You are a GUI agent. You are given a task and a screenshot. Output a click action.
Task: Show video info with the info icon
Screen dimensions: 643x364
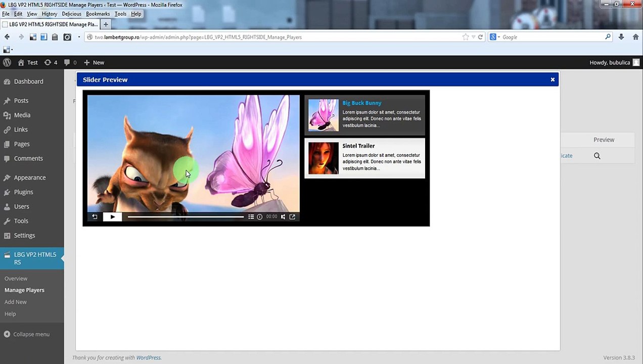coord(260,217)
